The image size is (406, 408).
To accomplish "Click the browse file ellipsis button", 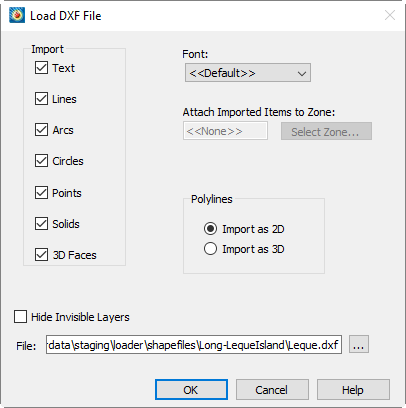I will click(359, 344).
